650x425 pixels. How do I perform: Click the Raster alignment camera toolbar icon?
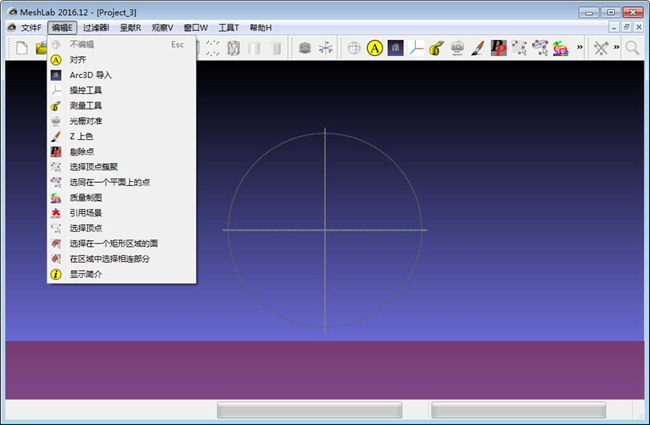457,48
